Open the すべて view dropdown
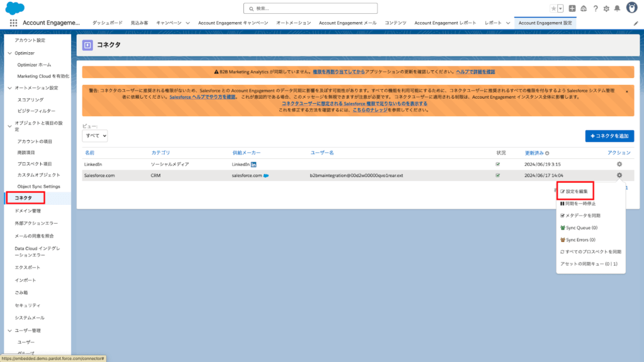Image resolution: width=644 pixels, height=362 pixels. point(94,136)
